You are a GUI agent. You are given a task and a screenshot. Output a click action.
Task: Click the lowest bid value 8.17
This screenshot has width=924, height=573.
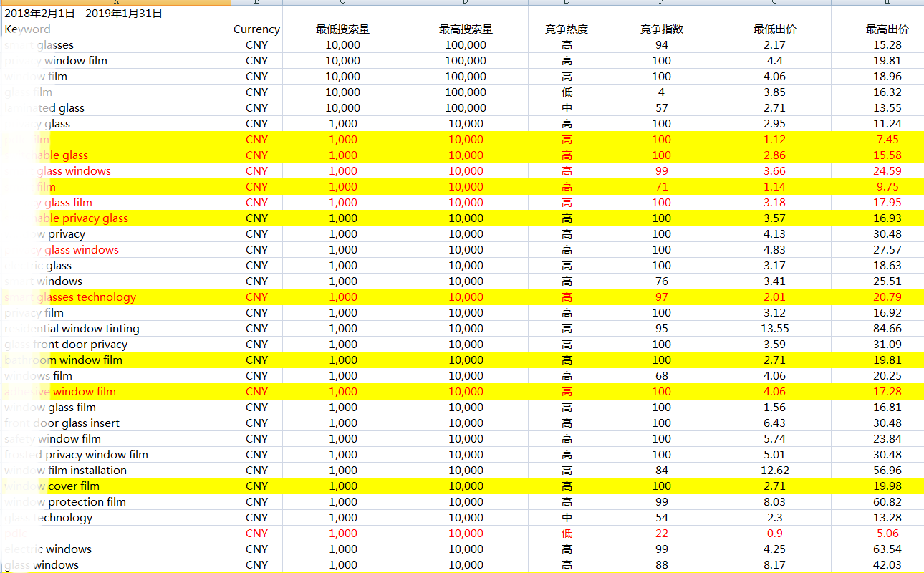click(x=774, y=565)
